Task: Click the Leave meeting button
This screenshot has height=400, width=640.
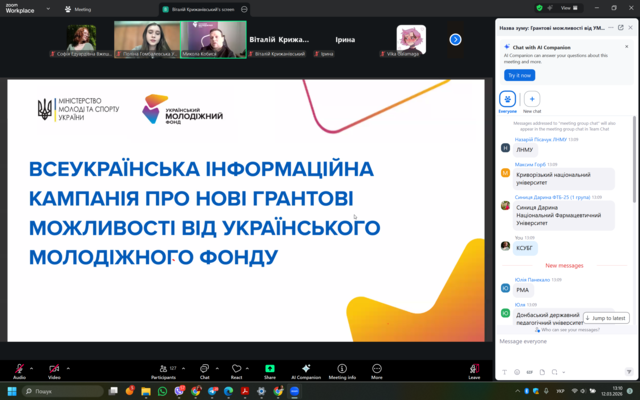Action: [474, 369]
